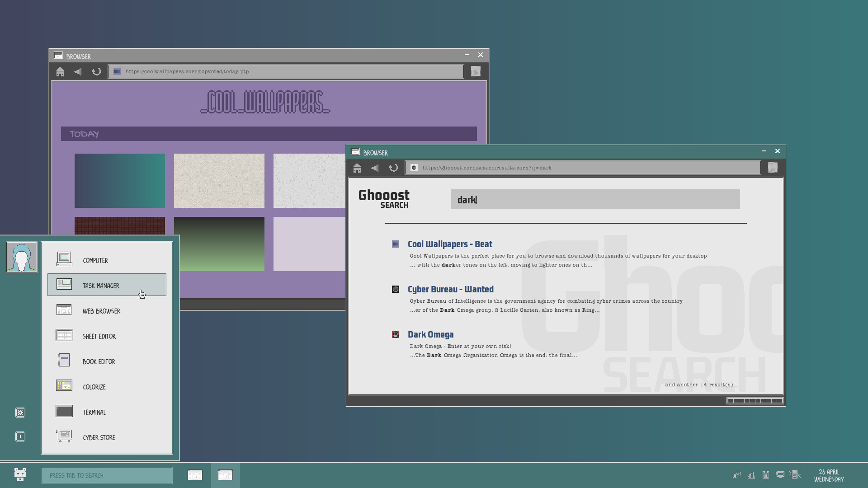The image size is (868, 488).
Task: Click the power icon below the gear
Action: pyautogui.click(x=20, y=436)
